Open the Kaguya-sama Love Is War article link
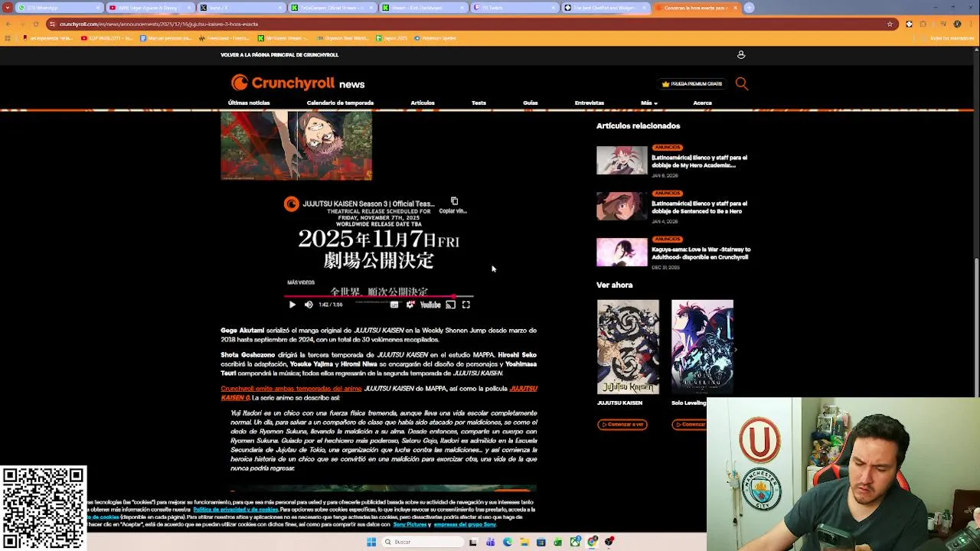 pyautogui.click(x=701, y=253)
